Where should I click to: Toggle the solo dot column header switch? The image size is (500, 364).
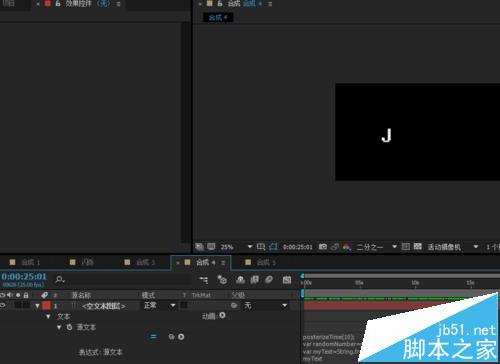click(x=18, y=295)
